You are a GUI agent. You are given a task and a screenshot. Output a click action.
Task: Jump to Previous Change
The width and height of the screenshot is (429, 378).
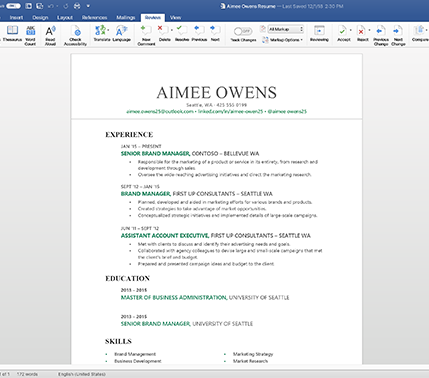[x=381, y=35]
